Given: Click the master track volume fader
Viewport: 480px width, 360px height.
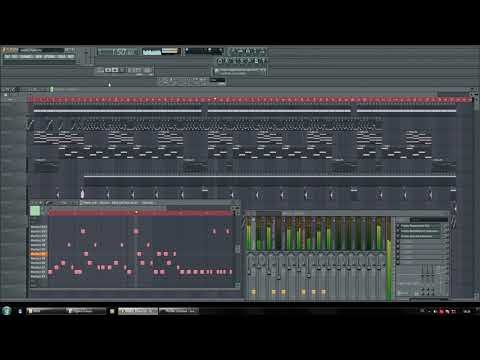Looking at the screenshot, I should 389,270.
